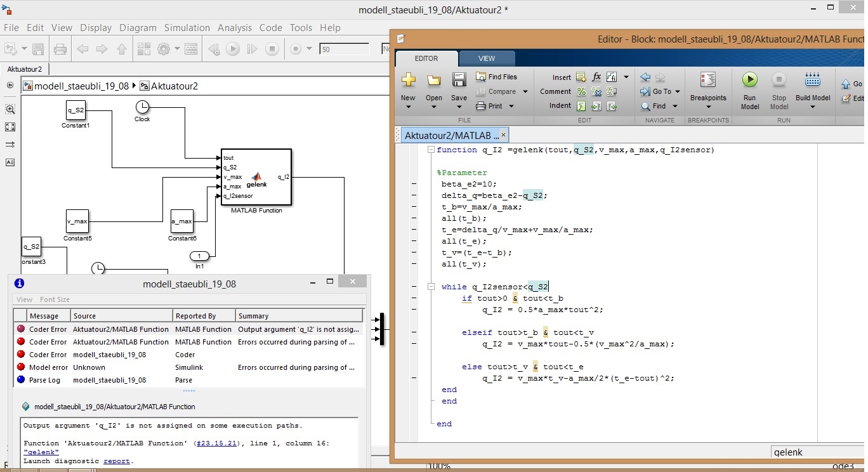Screen dimensions: 868x472
Task: Click the Simulink Library Browser icon
Action: [144, 49]
